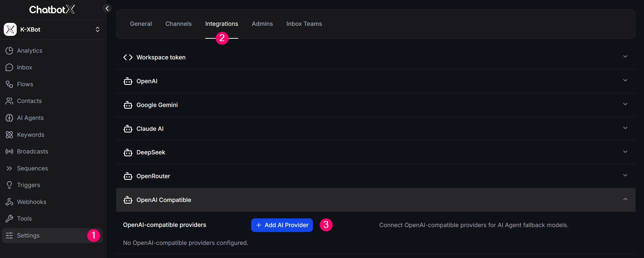Click the DeepSeek heading
This screenshot has height=258, width=644.
point(151,152)
